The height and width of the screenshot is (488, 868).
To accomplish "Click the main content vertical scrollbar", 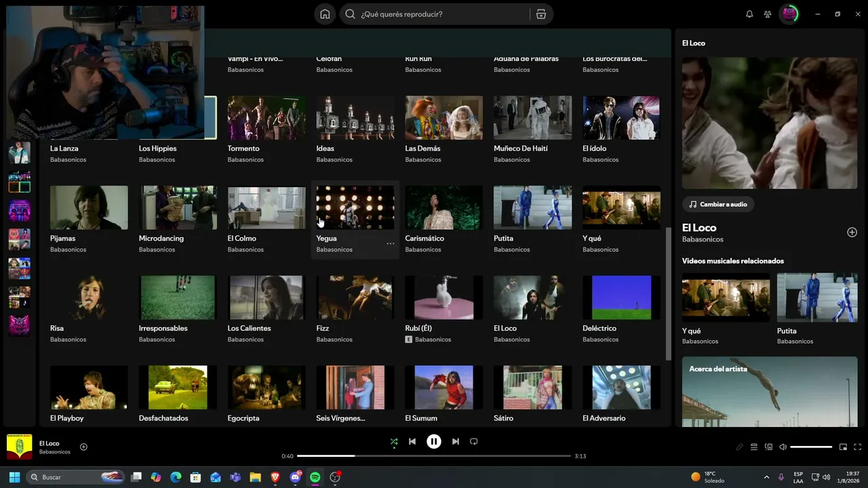I will (x=668, y=293).
